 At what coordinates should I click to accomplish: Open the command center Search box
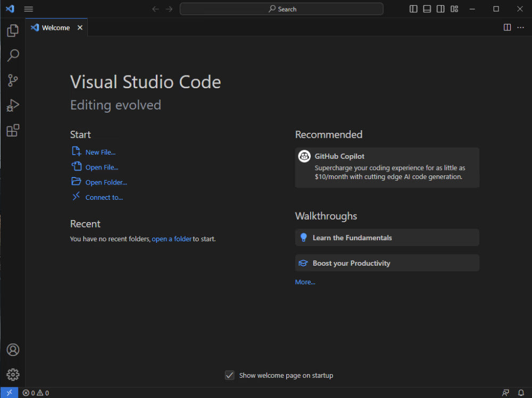281,9
